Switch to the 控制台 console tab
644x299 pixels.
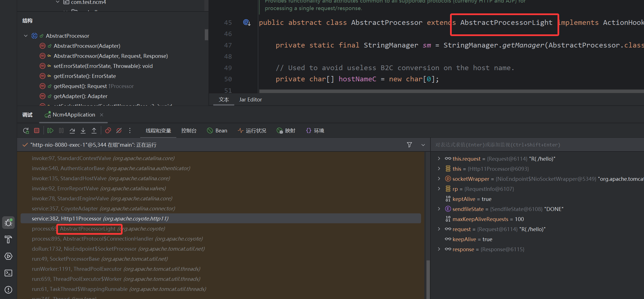[x=189, y=130]
